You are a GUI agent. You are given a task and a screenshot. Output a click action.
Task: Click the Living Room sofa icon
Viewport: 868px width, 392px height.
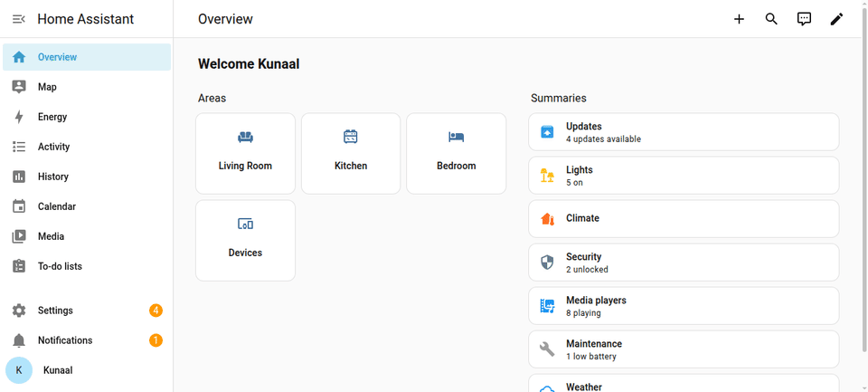point(245,137)
